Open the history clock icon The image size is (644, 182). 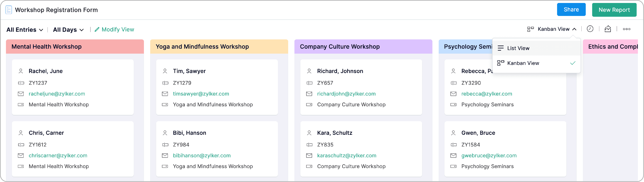[x=590, y=29]
